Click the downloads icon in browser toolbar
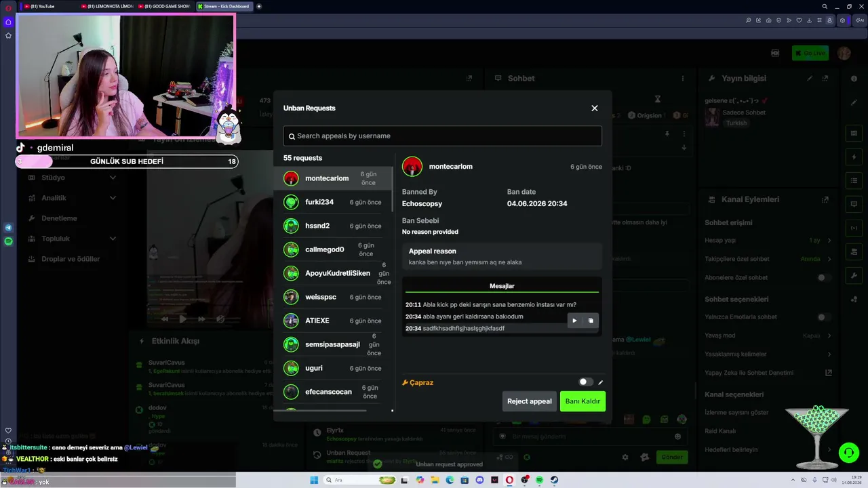Image resolution: width=868 pixels, height=488 pixels. (x=810, y=20)
